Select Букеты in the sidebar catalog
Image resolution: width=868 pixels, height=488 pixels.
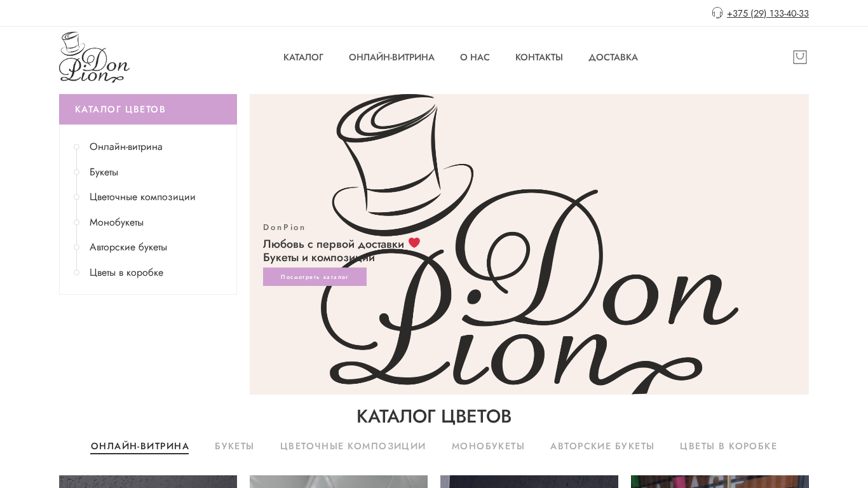(104, 172)
